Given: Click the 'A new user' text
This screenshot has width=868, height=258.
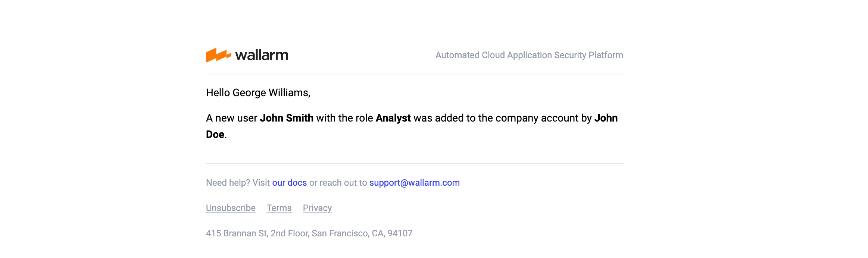Looking at the screenshot, I should [x=231, y=118].
